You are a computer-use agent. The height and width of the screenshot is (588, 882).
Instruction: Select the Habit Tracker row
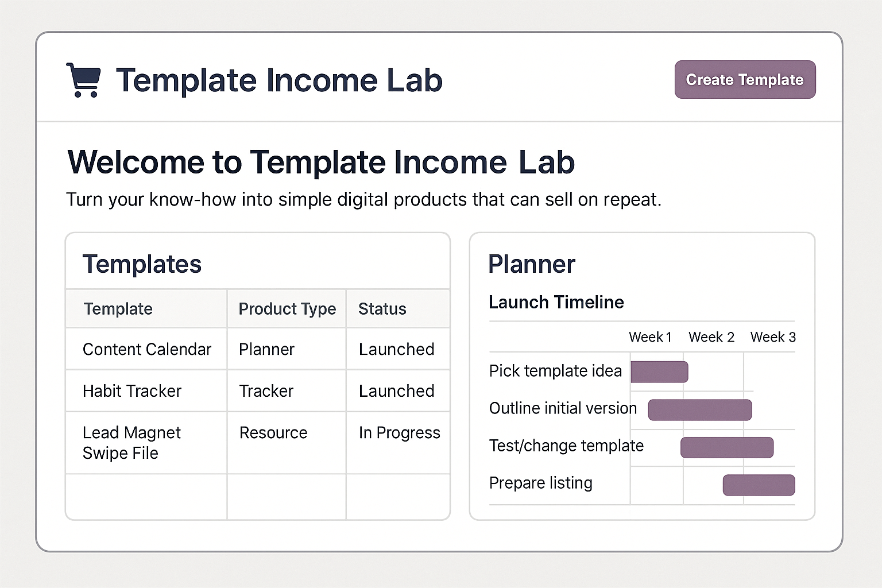click(x=132, y=390)
